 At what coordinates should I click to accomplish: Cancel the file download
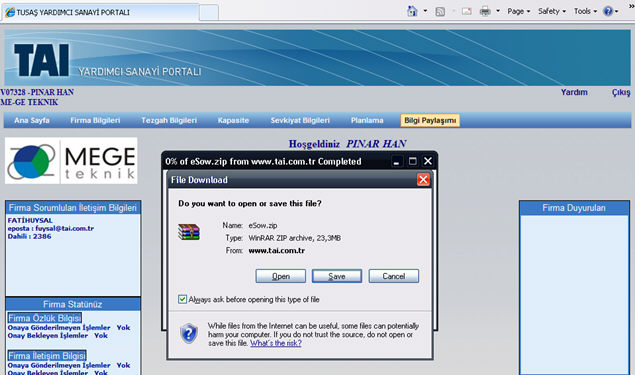[x=394, y=276]
